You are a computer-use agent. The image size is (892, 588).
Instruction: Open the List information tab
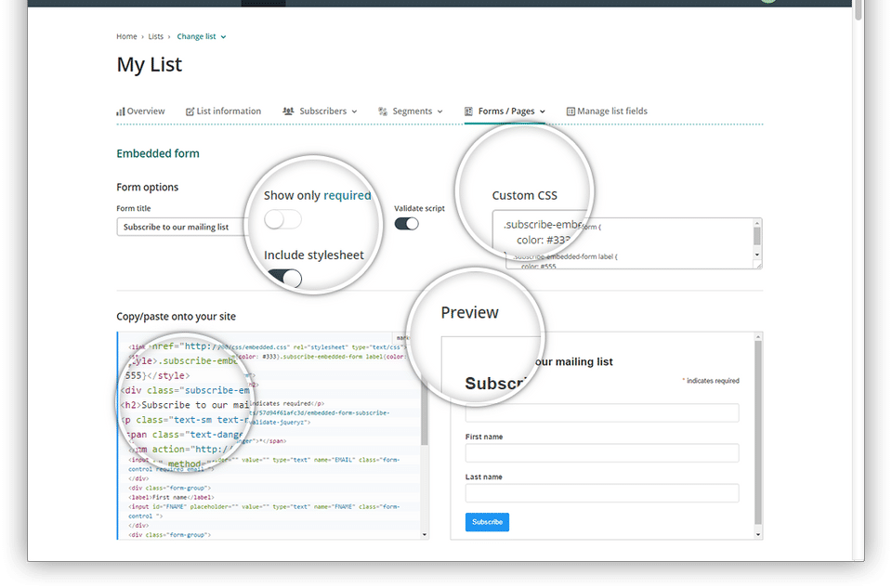pyautogui.click(x=224, y=111)
